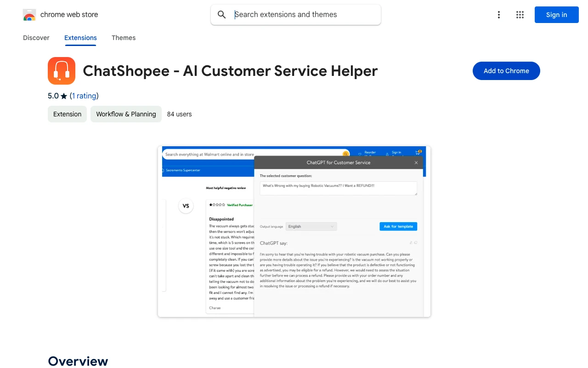Click the star next to the 5.0 rating

click(63, 96)
